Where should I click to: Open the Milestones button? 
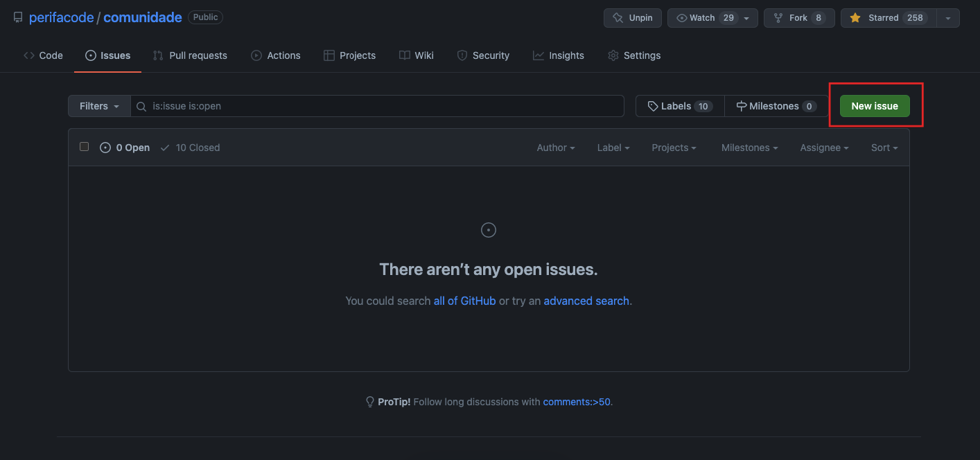pyautogui.click(x=776, y=106)
